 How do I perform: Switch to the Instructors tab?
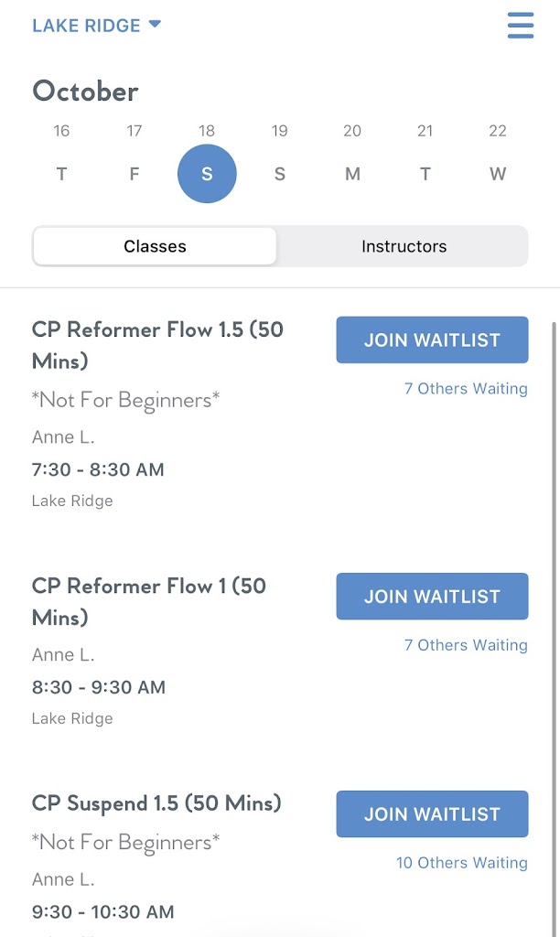click(x=404, y=246)
